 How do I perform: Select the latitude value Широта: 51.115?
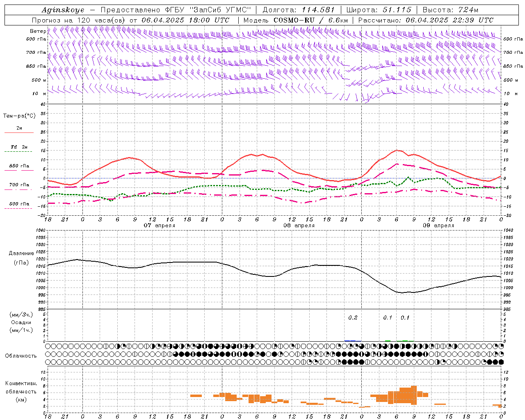pos(379,10)
